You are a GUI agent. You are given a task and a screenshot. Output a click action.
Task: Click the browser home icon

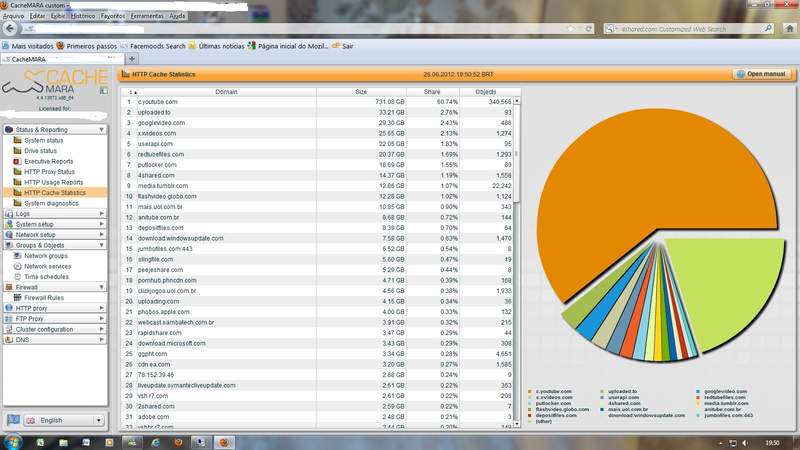click(x=789, y=29)
